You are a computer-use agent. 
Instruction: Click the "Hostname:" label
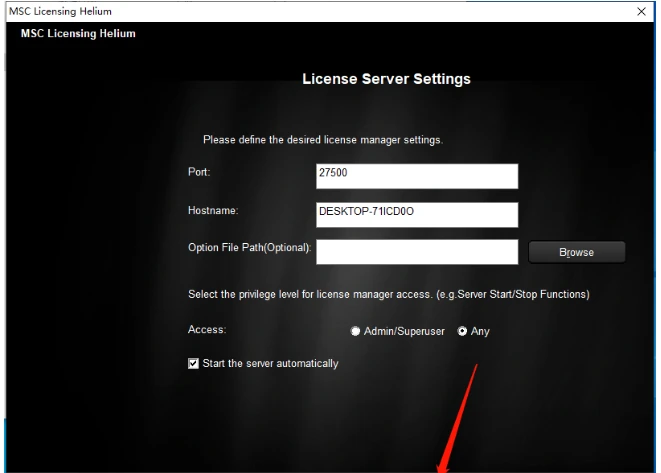tap(213, 210)
